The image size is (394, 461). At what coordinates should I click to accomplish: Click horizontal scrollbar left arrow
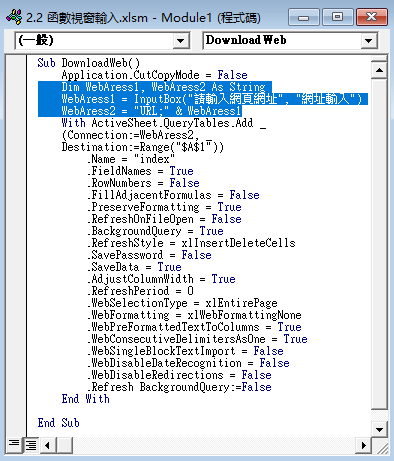tap(48, 445)
